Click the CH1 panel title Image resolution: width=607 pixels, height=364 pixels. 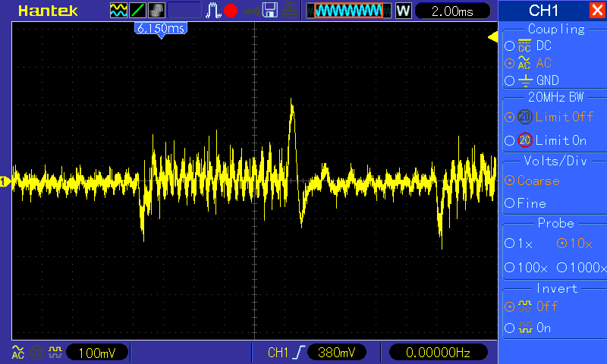coord(543,11)
